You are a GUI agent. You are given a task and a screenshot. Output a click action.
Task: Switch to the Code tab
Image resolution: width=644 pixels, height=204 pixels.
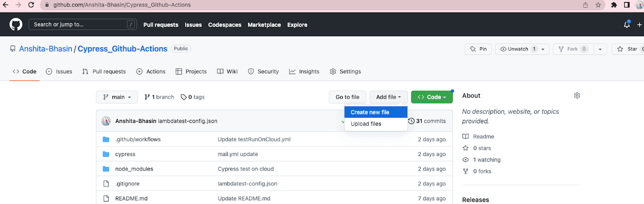pyautogui.click(x=25, y=71)
